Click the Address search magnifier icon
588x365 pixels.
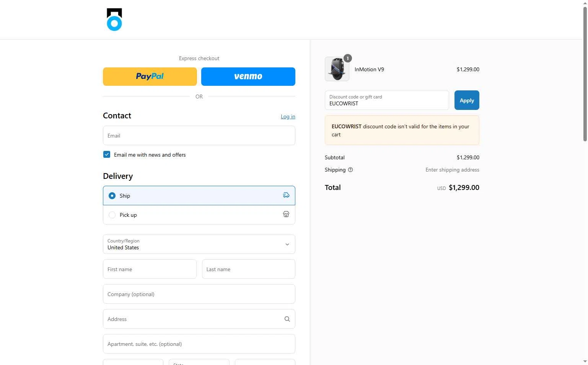[x=287, y=319]
